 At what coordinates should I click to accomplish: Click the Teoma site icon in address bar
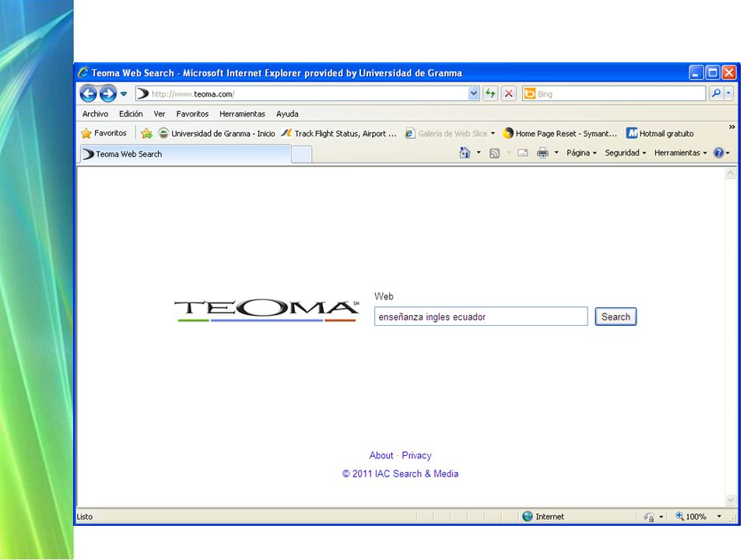pyautogui.click(x=142, y=94)
